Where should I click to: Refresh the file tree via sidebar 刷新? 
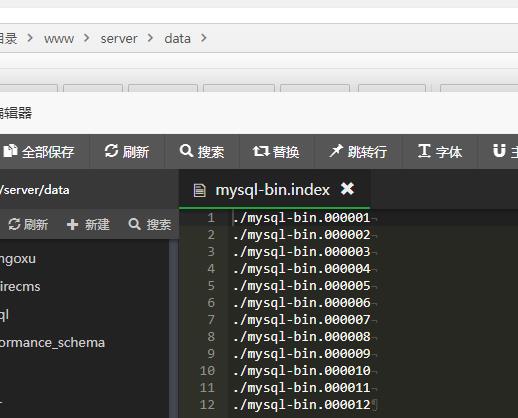pyautogui.click(x=28, y=224)
